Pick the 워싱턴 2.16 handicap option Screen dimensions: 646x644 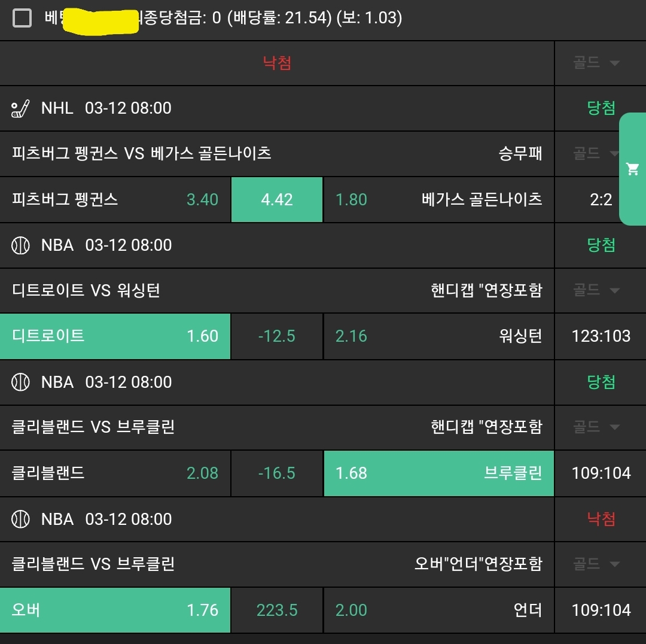tap(438, 336)
